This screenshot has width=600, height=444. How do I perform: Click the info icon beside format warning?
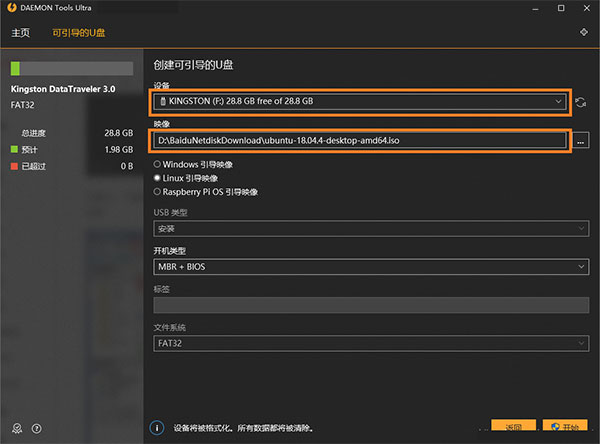[x=156, y=428]
